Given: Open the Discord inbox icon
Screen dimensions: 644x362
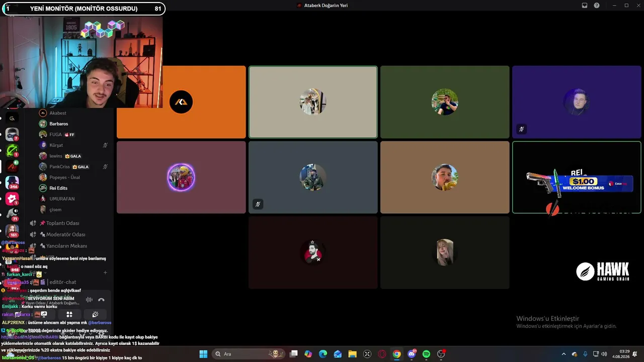Looking at the screenshot, I should [585, 6].
